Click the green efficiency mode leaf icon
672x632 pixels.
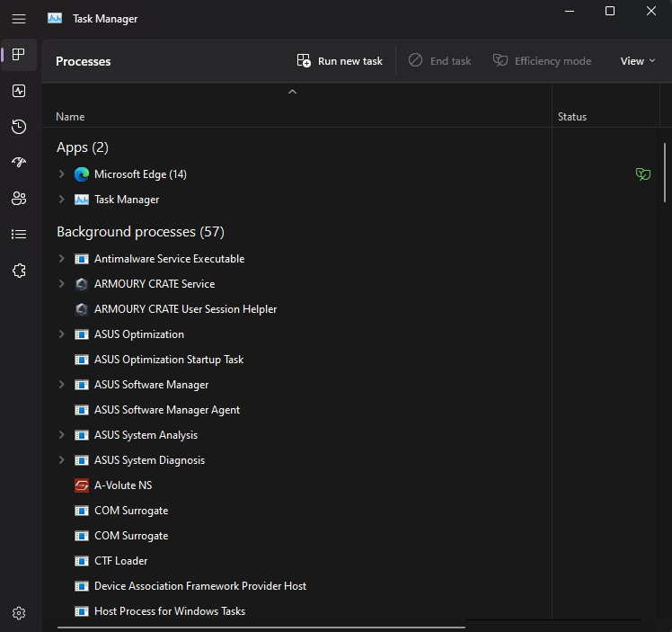[643, 174]
